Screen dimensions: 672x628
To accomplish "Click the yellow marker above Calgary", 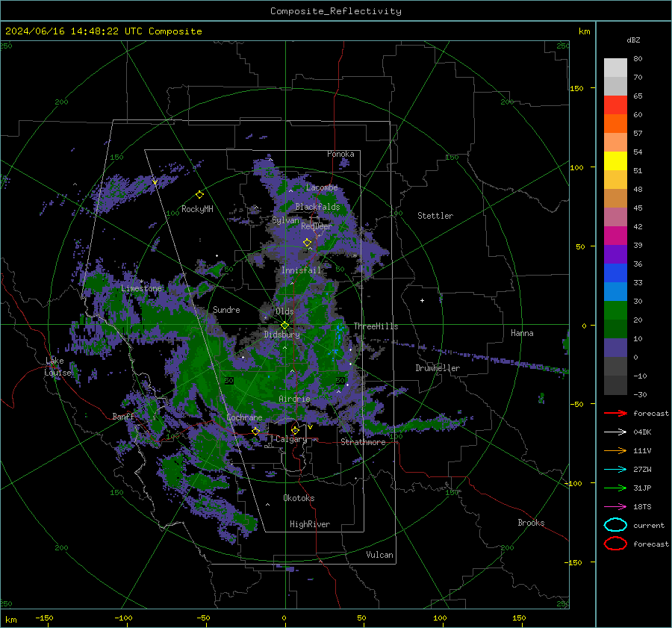I will coord(295,430).
